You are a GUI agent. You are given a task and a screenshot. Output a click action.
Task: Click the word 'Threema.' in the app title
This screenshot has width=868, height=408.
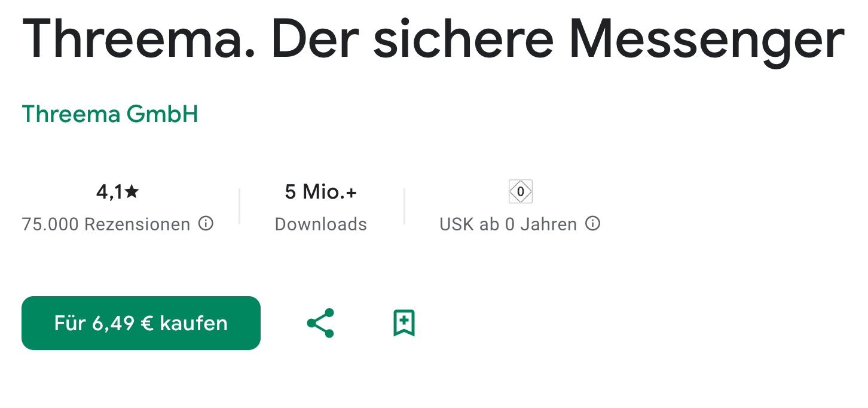(139, 40)
